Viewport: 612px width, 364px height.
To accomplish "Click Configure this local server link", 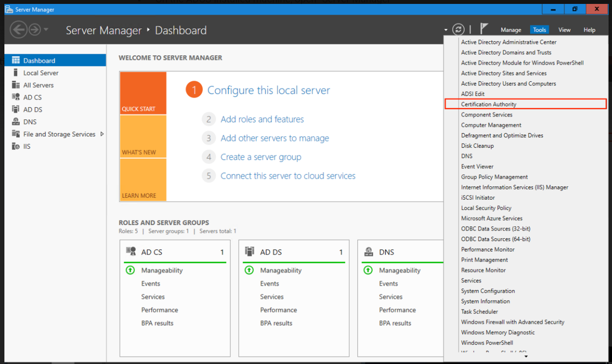I will click(269, 91).
